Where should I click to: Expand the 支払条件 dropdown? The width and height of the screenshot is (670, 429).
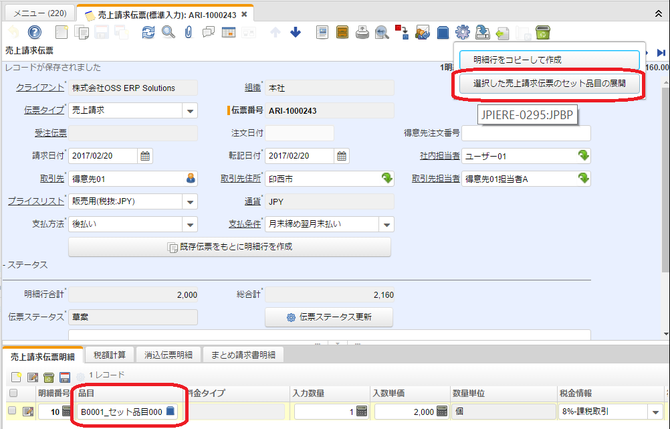[x=387, y=224]
